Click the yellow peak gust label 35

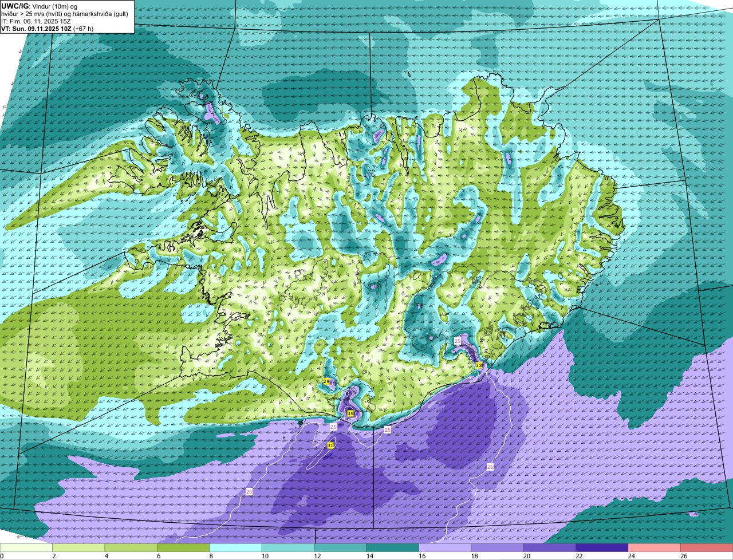pos(350,413)
